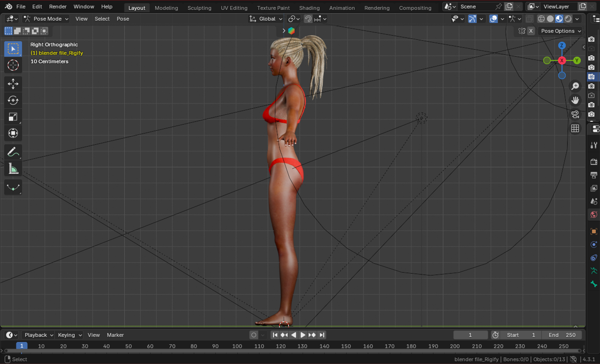Screen dimensions: 600x364
Task: Switch to rendered viewport shading
Action: pyautogui.click(x=568, y=19)
